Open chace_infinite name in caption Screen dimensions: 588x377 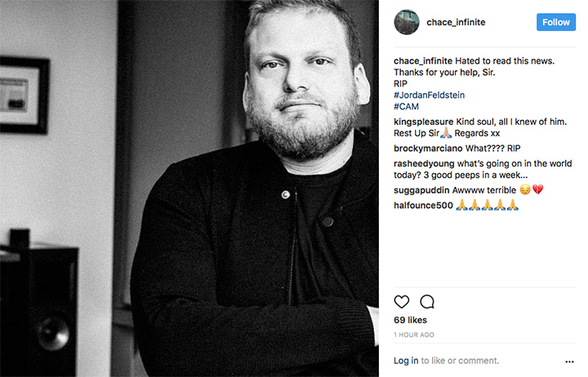point(423,60)
